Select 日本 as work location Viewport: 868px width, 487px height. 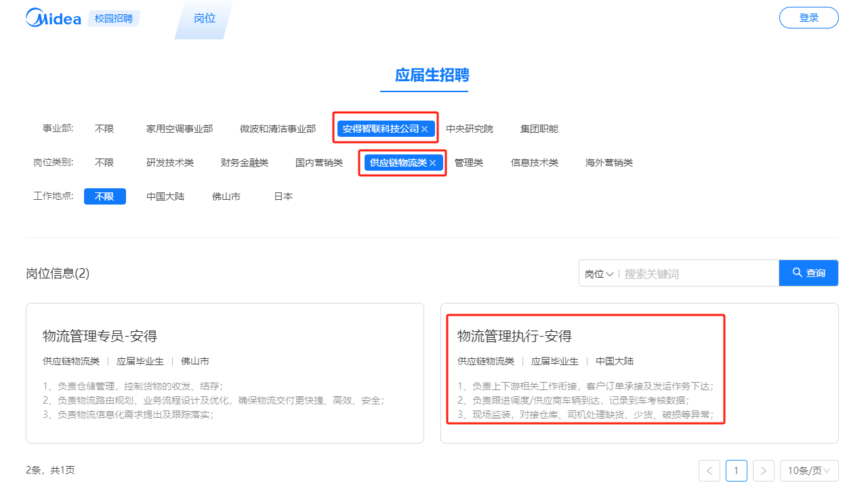(283, 196)
